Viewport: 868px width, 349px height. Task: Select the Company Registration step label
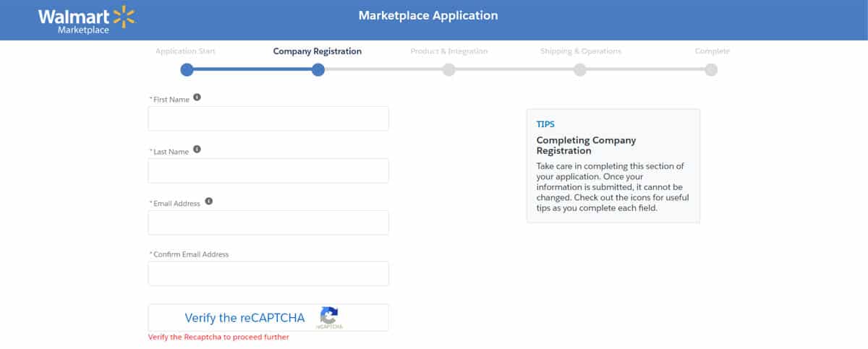(x=318, y=51)
